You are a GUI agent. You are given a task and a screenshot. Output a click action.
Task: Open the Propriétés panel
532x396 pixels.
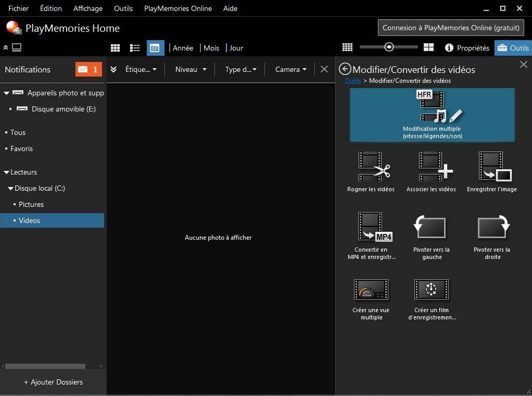467,48
